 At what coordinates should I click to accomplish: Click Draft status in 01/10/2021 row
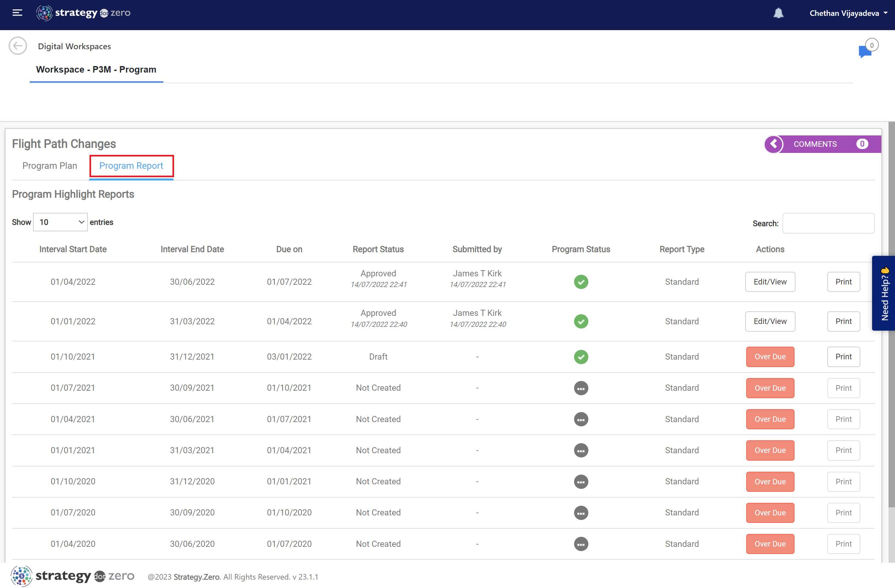(378, 357)
